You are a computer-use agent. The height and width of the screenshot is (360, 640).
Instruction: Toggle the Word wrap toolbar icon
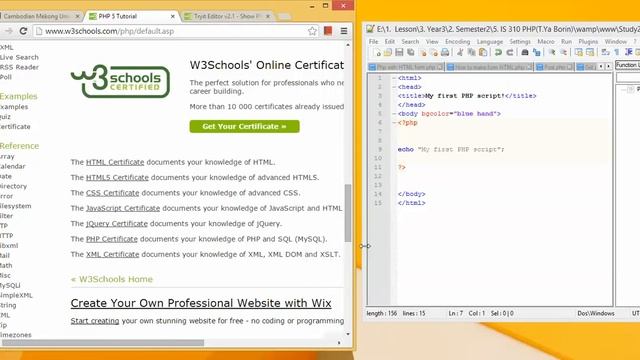[x=605, y=52]
